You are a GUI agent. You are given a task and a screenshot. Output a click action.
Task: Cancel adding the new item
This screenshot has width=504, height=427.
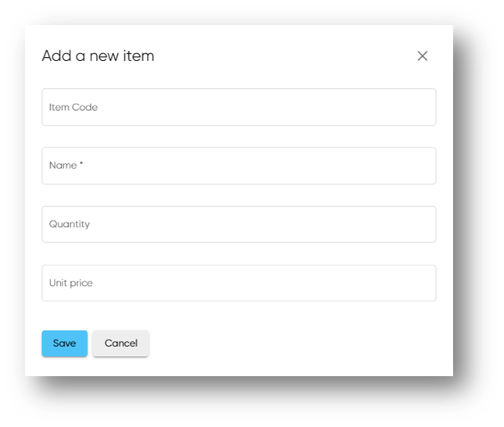coord(121,343)
